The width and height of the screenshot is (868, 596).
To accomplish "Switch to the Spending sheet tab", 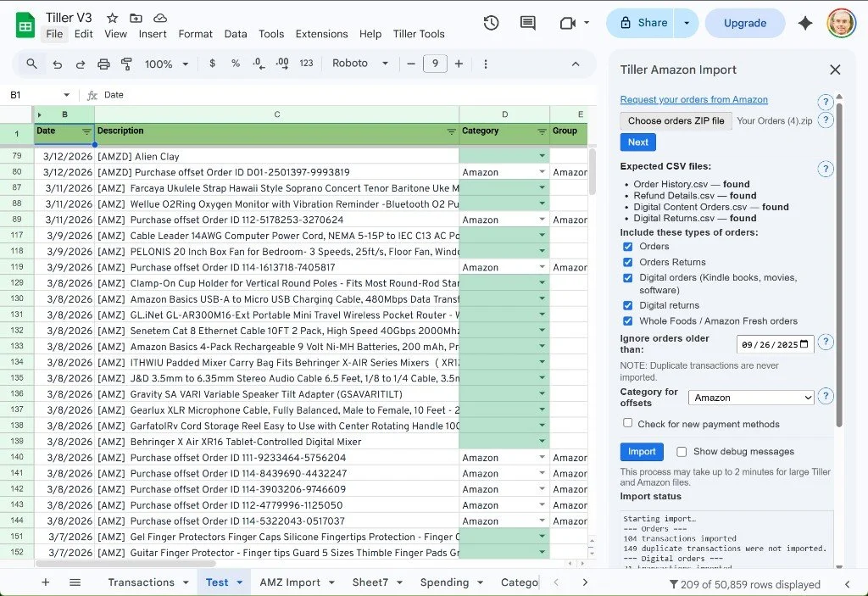I will (444, 582).
